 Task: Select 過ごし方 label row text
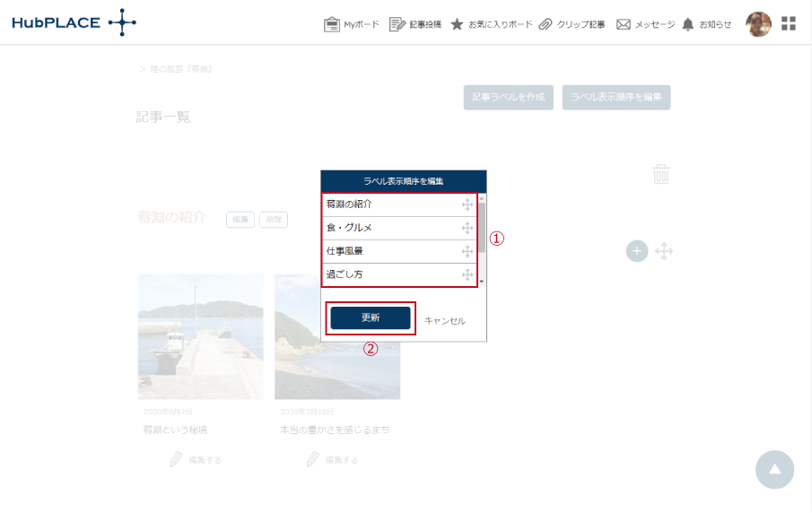click(345, 274)
